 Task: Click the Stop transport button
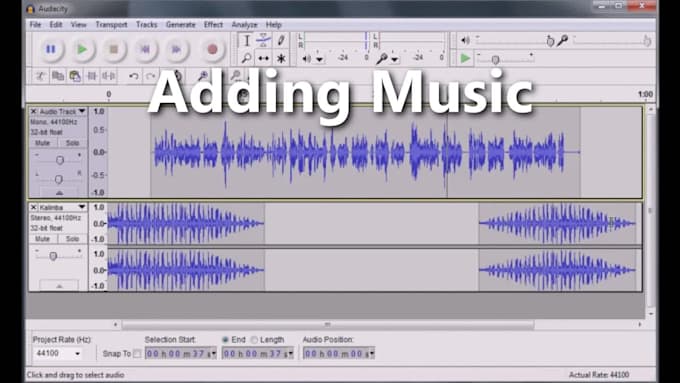113,49
